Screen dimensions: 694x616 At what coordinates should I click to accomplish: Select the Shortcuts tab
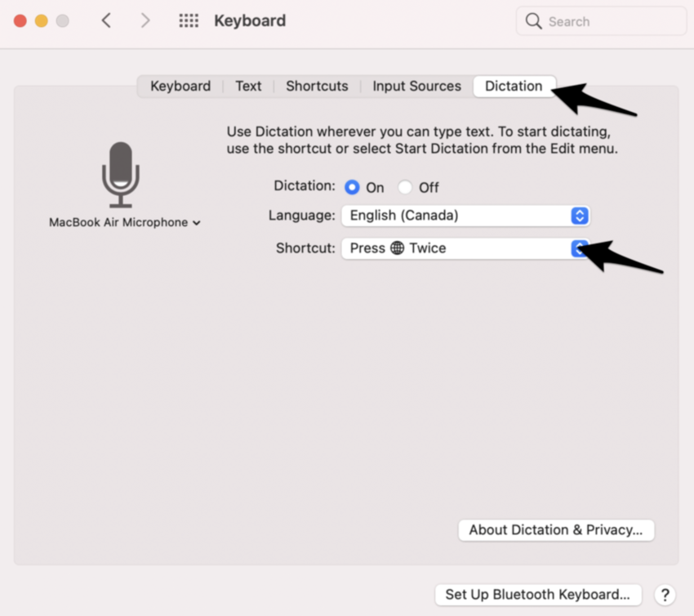[x=317, y=86]
